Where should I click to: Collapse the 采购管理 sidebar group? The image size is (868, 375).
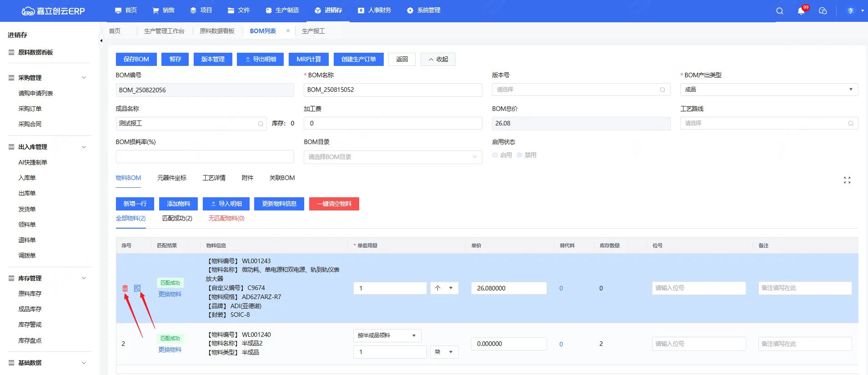(x=84, y=78)
